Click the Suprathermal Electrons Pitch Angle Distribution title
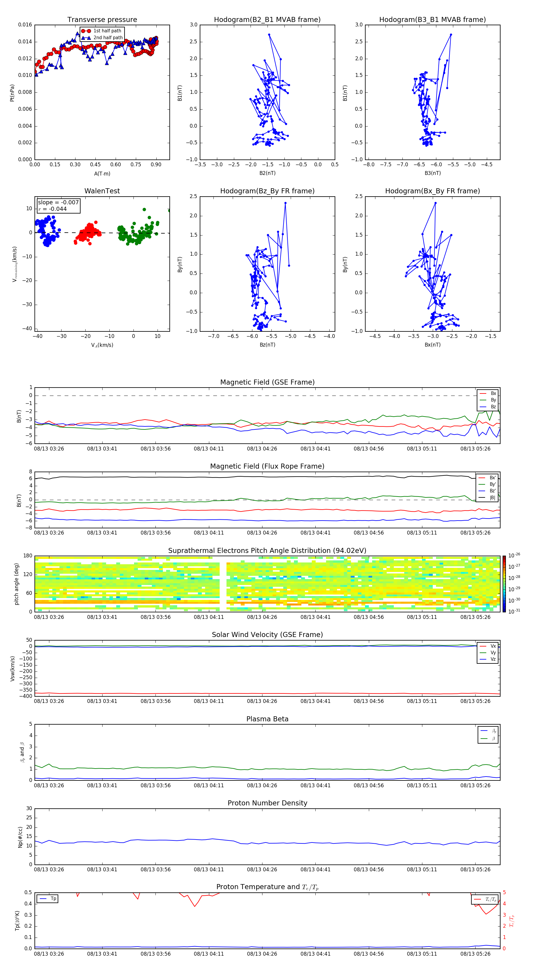This screenshot has height=980, width=535. [267, 551]
